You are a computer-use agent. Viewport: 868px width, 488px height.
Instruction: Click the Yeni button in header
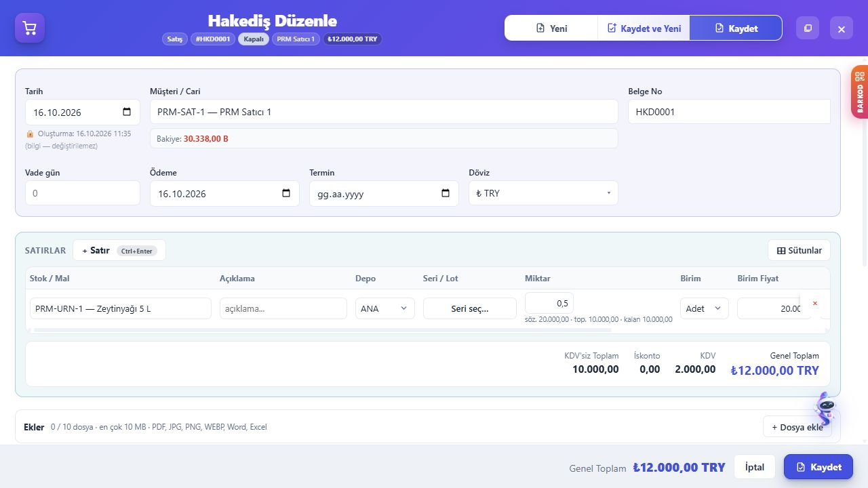[551, 28]
